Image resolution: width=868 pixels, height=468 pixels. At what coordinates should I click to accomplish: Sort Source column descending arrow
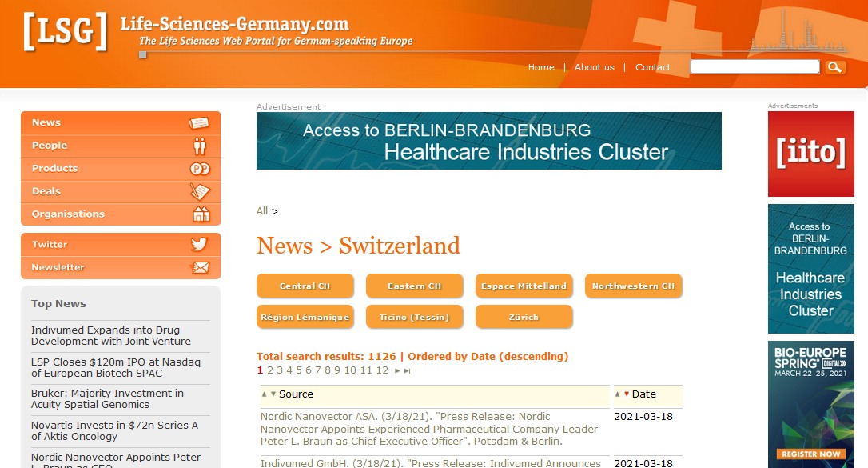coord(273,394)
